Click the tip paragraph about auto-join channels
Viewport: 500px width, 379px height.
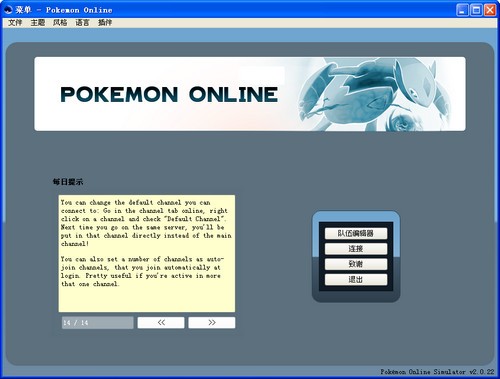(142, 271)
